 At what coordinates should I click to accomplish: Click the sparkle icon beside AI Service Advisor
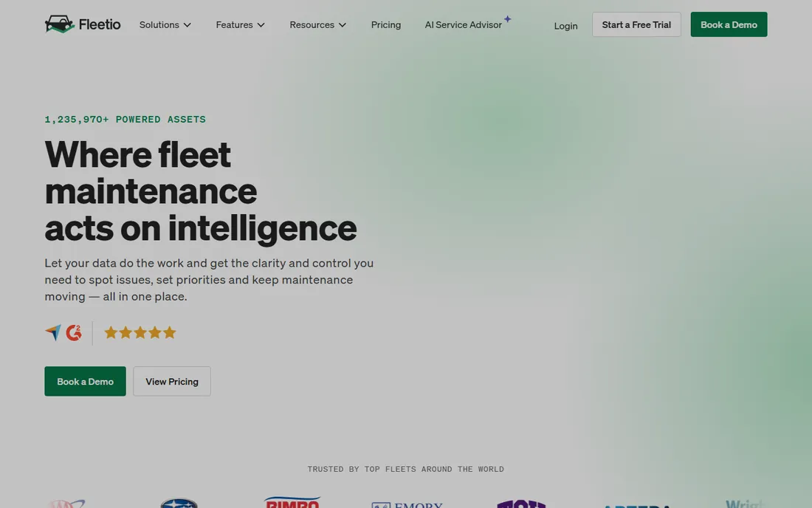pos(508,19)
